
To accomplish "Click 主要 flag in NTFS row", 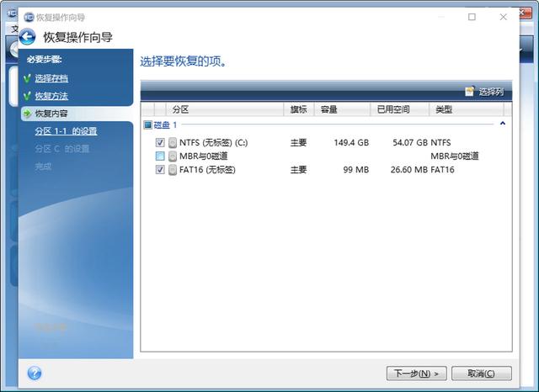I will (x=298, y=142).
